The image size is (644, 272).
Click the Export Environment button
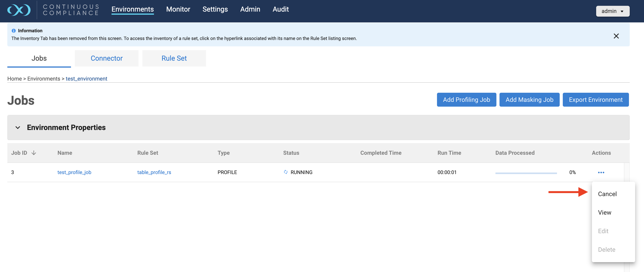tap(596, 100)
